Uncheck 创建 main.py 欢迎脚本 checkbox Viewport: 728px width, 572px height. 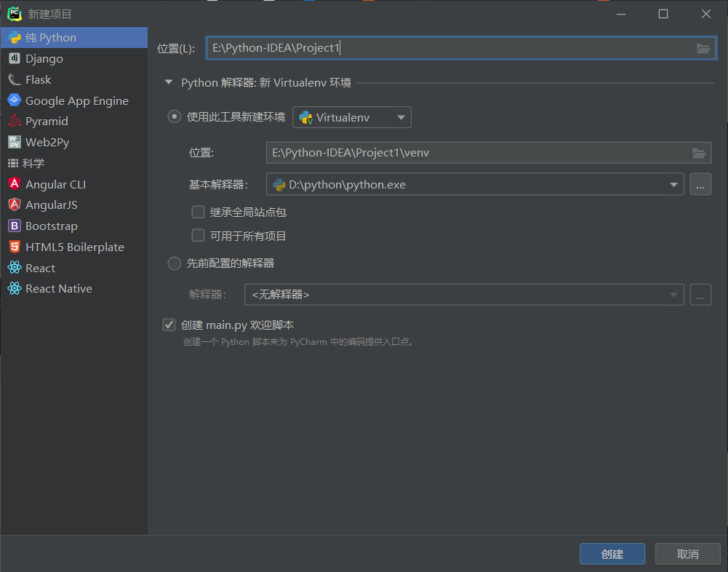tap(169, 325)
